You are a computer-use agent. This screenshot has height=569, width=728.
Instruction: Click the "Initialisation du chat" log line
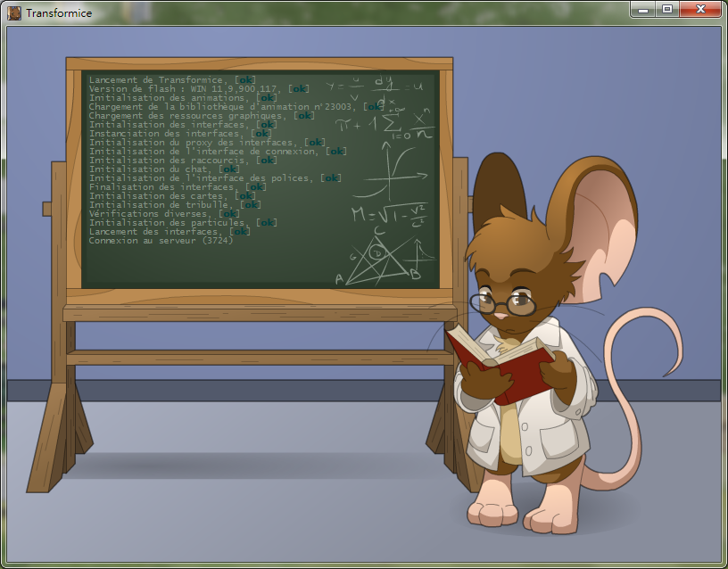pyautogui.click(x=153, y=169)
